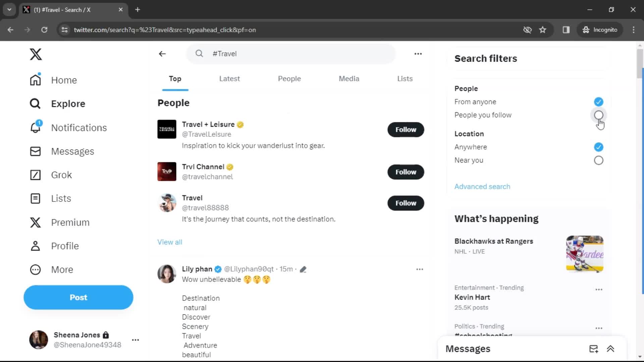Click the Notifications bell icon
This screenshot has width=644, height=362.
35,127
